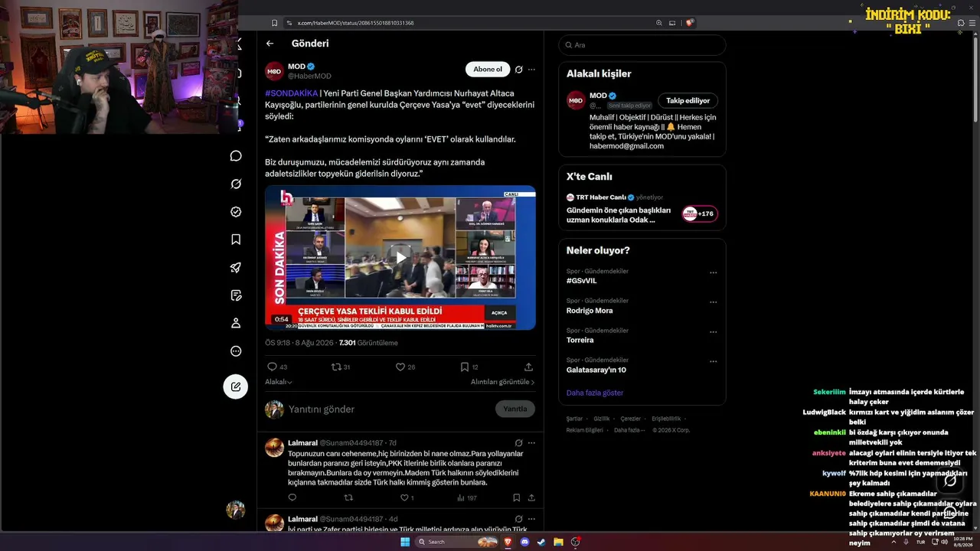Like the MOD post with 26 likes
The image size is (980, 551).
(x=400, y=367)
